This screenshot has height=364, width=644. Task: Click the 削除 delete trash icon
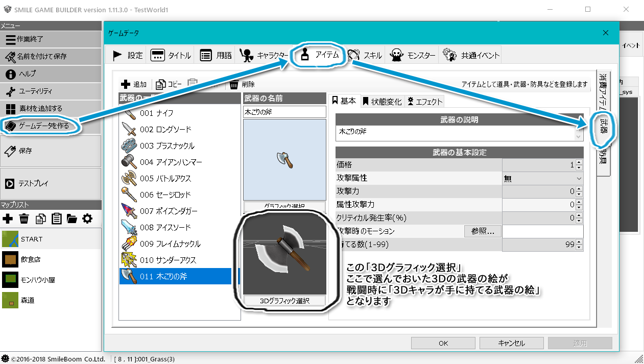[x=232, y=84]
